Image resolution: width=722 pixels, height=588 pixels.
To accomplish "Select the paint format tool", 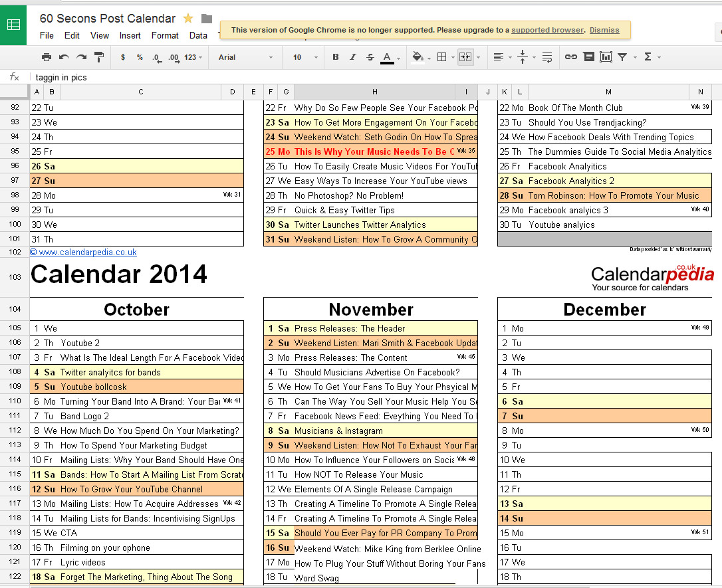I will pos(99,57).
